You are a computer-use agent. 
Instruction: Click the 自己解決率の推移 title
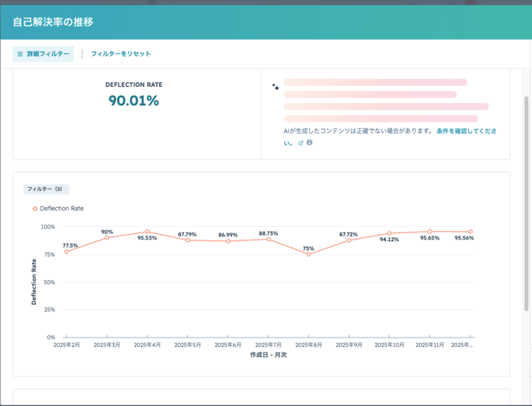click(53, 22)
